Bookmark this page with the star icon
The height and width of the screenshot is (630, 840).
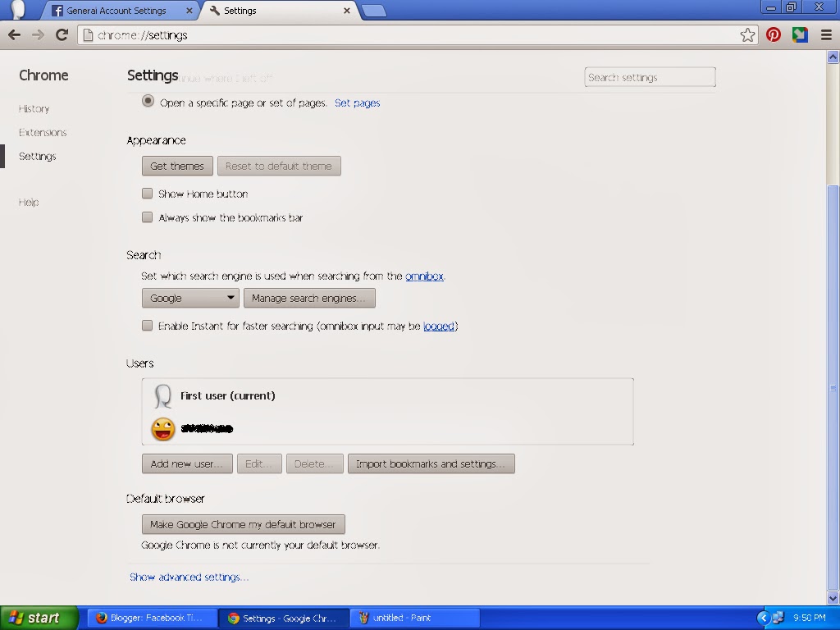(747, 35)
